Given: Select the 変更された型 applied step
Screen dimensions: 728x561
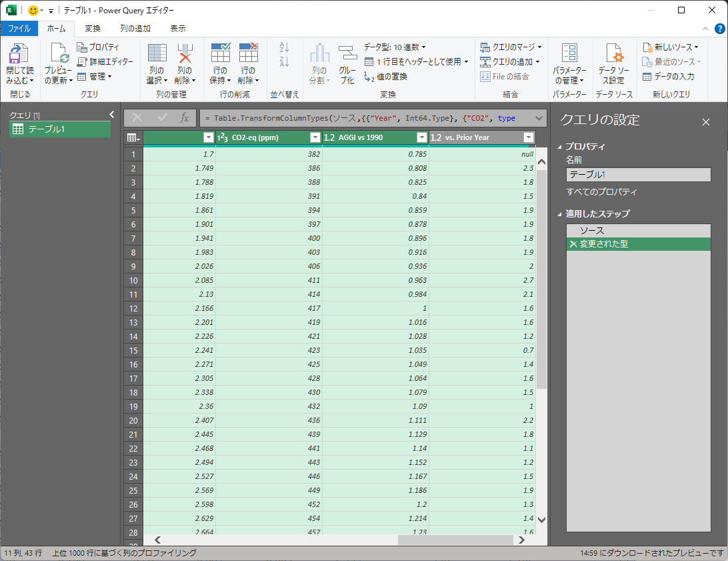Looking at the screenshot, I should click(x=639, y=244).
